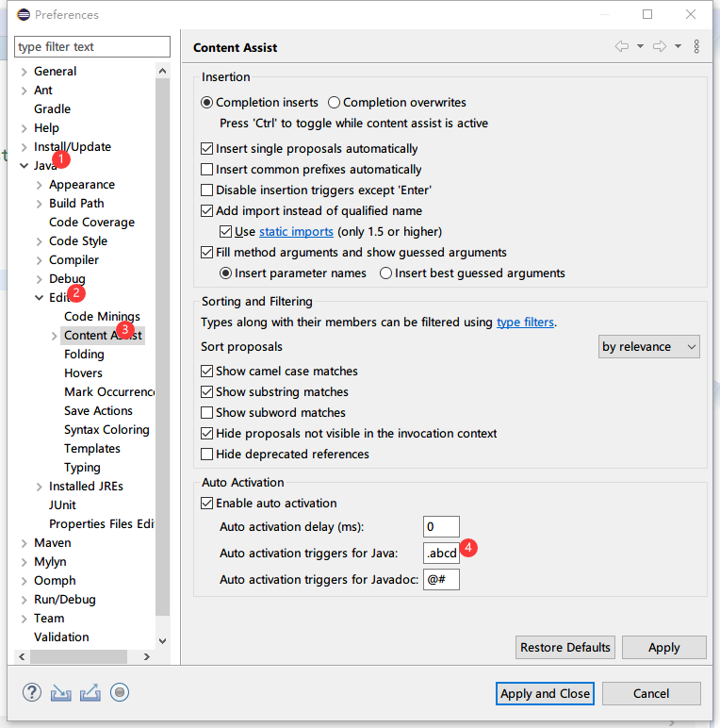
Task: Toggle Insert single proposals automatically
Action: (207, 149)
